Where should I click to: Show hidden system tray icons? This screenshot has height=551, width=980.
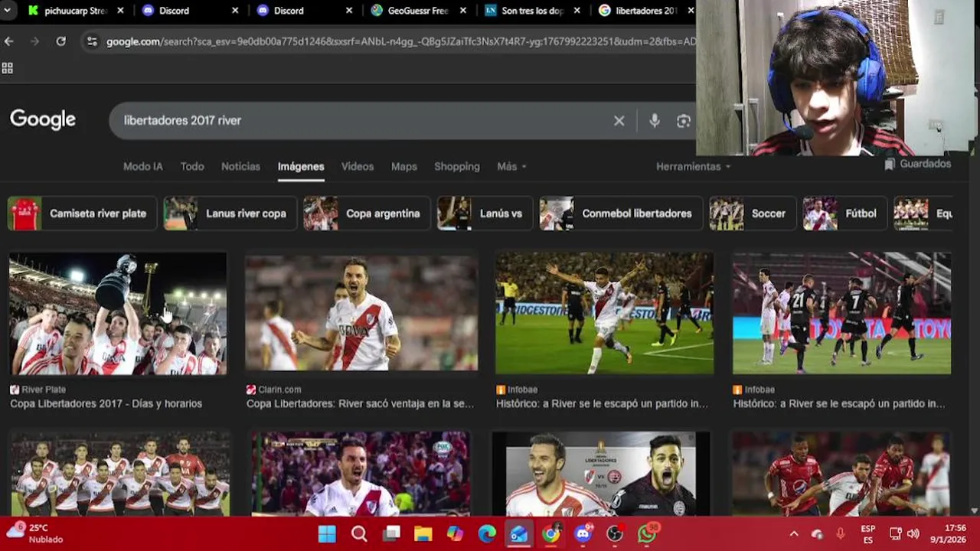[x=794, y=533]
